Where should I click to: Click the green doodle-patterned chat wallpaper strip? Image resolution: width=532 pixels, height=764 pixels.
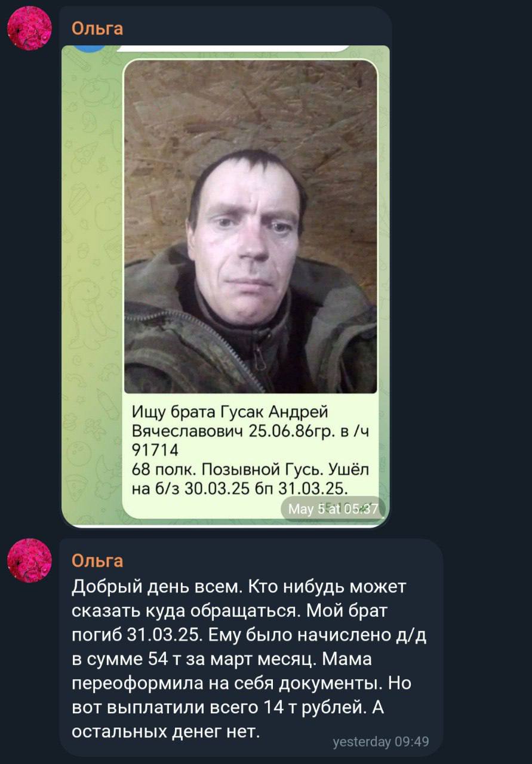pyautogui.click(x=93, y=286)
